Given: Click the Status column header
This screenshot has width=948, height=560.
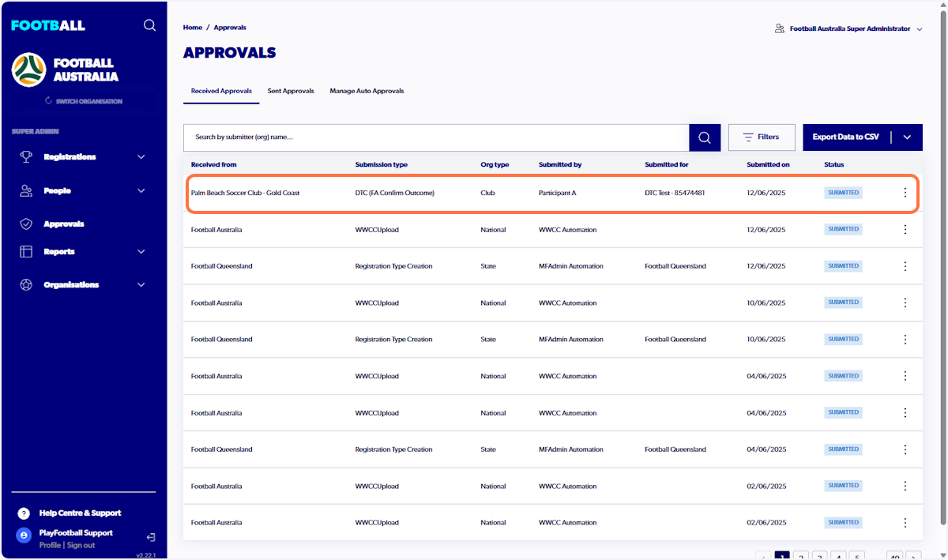Looking at the screenshot, I should coord(834,165).
